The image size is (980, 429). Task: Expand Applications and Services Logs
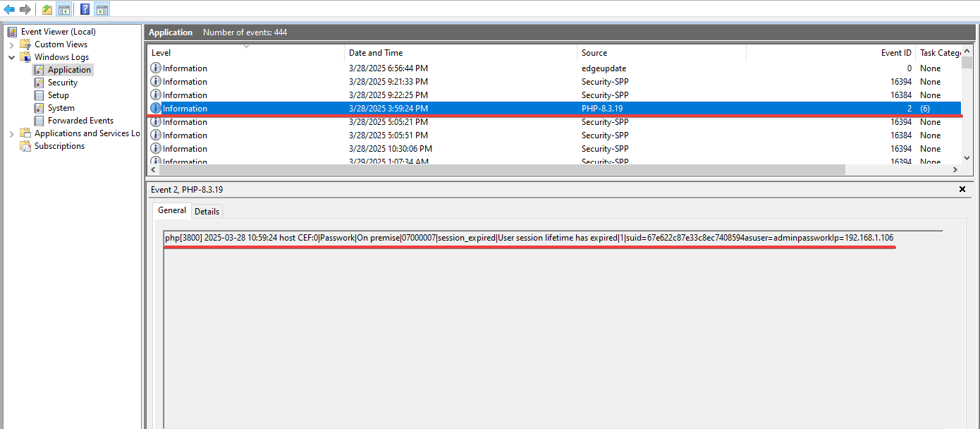click(11, 133)
